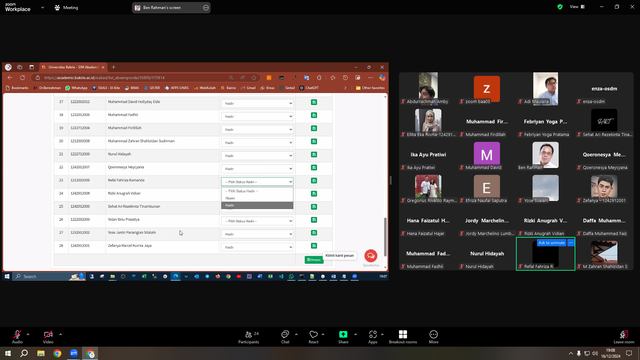Click Ask to unmute on Refal Fahriza

[551, 243]
